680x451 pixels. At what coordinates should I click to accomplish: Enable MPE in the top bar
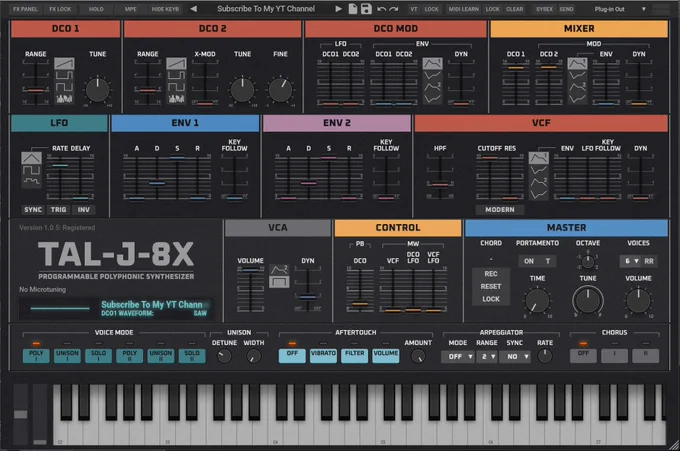pyautogui.click(x=130, y=9)
